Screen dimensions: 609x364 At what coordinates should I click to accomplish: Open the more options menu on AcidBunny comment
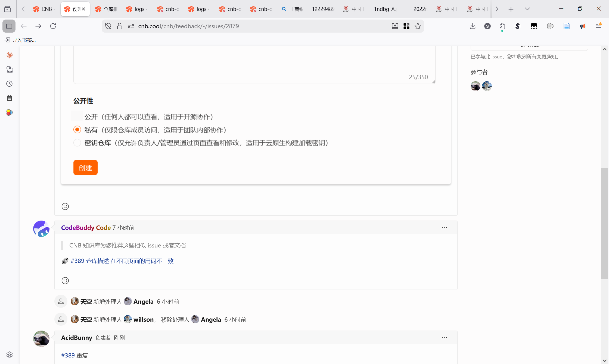coord(444,337)
